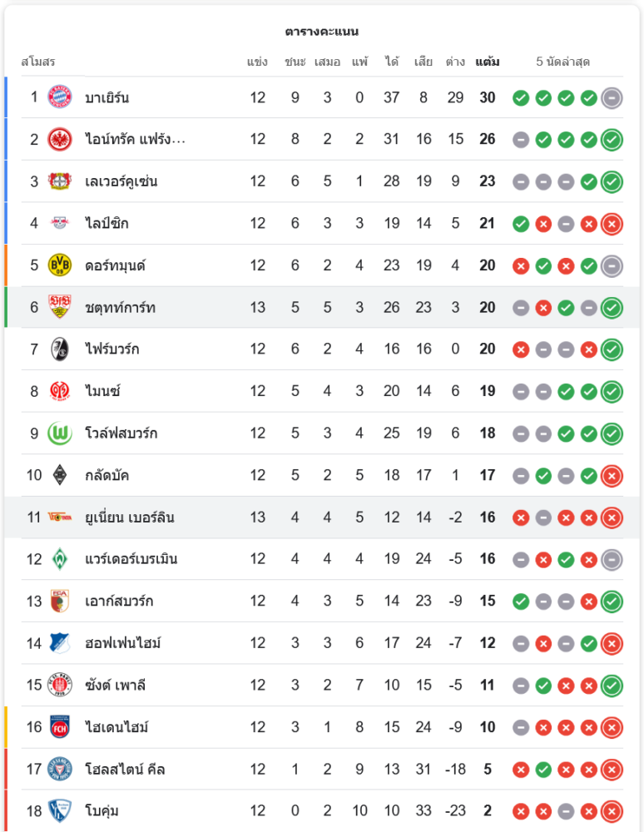Click the Werder Bremen diamond logo
Screen dimensions: 644x832
pyautogui.click(x=60, y=558)
